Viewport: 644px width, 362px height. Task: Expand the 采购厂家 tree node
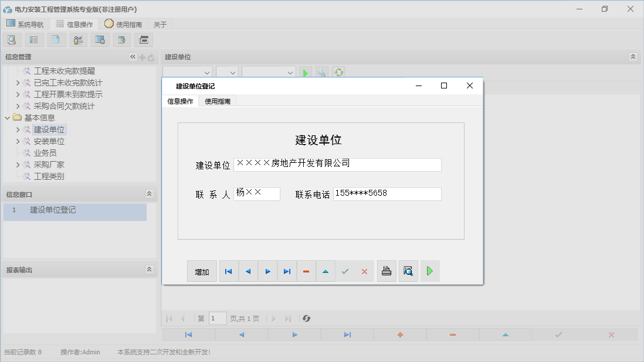click(x=17, y=164)
